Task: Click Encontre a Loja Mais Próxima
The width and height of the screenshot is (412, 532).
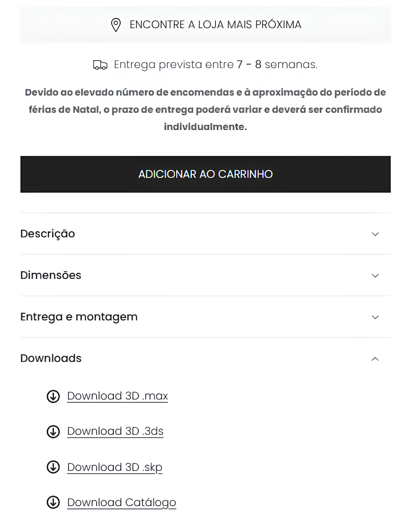Action: click(x=215, y=25)
